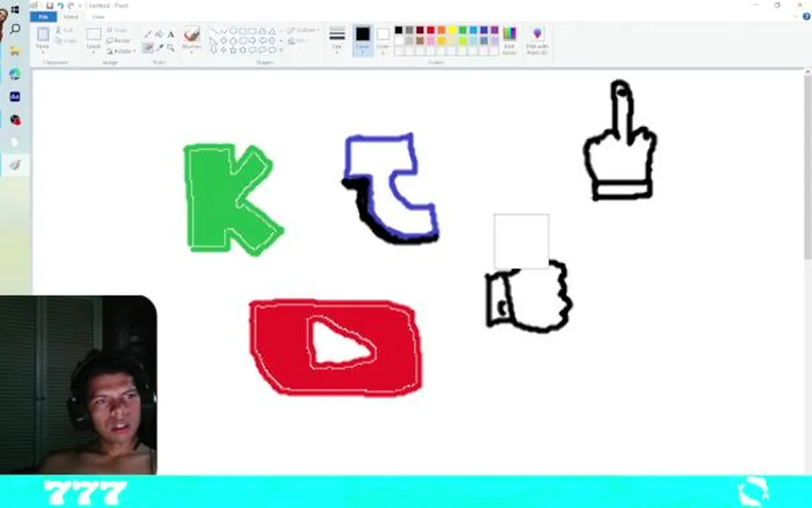Open the File menu
The width and height of the screenshot is (812, 508).
[44, 17]
